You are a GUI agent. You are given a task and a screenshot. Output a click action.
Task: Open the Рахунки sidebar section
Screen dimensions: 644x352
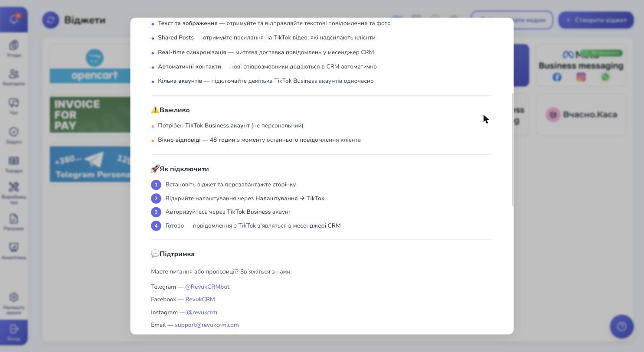pyautogui.click(x=13, y=222)
